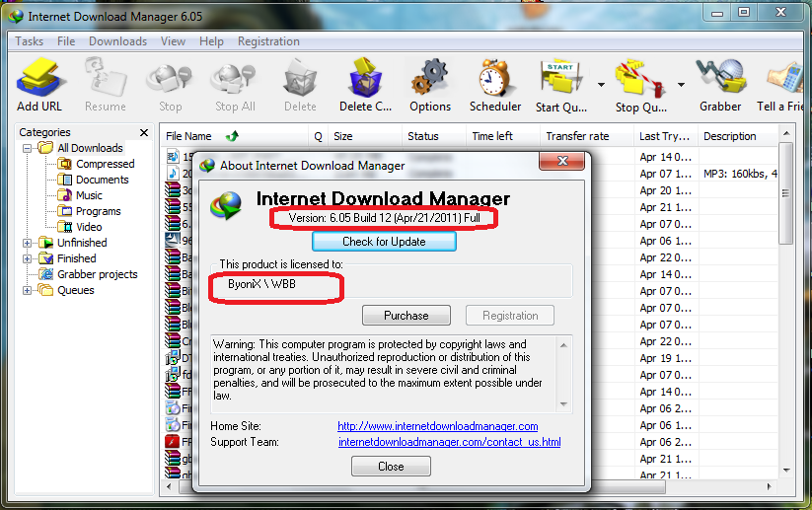Image resolution: width=812 pixels, height=510 pixels.
Task: Close the Categories panel
Action: point(144,132)
